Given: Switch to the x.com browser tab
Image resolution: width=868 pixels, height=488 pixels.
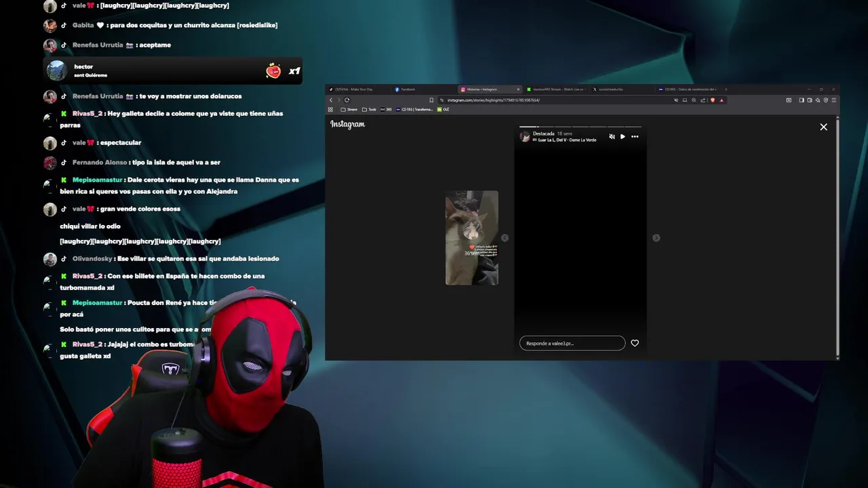Looking at the screenshot, I should point(620,89).
